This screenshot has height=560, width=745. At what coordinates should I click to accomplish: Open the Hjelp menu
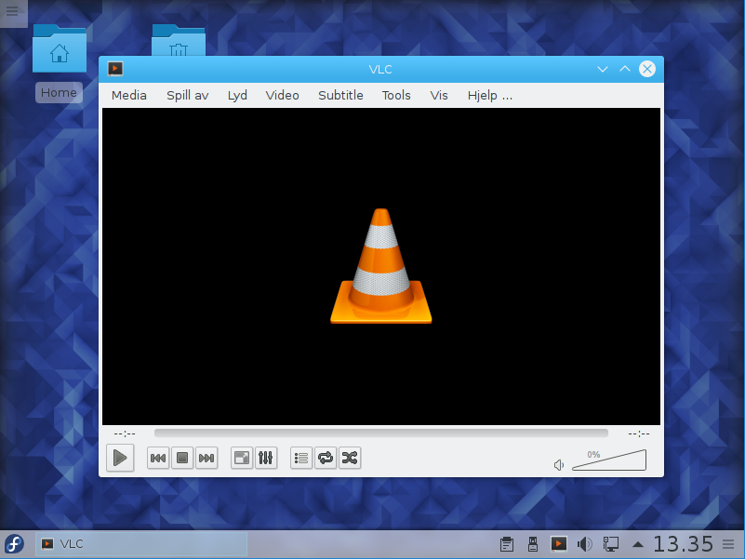(x=489, y=96)
